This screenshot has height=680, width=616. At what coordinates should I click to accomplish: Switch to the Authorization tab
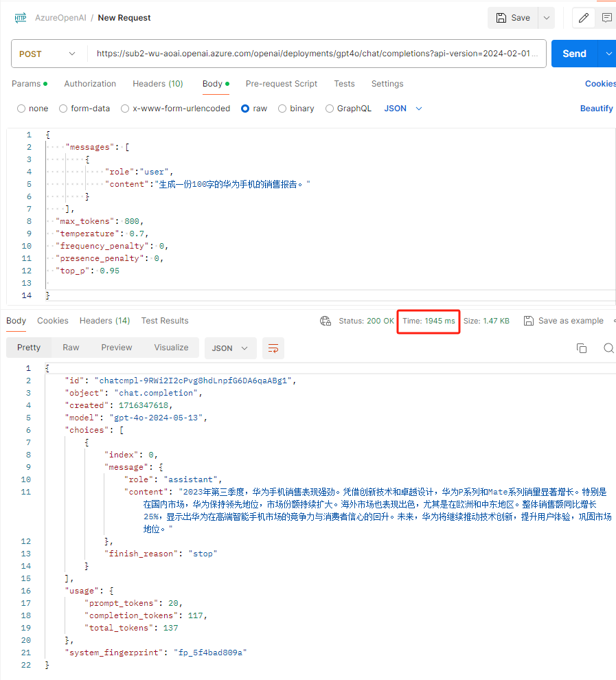point(90,84)
